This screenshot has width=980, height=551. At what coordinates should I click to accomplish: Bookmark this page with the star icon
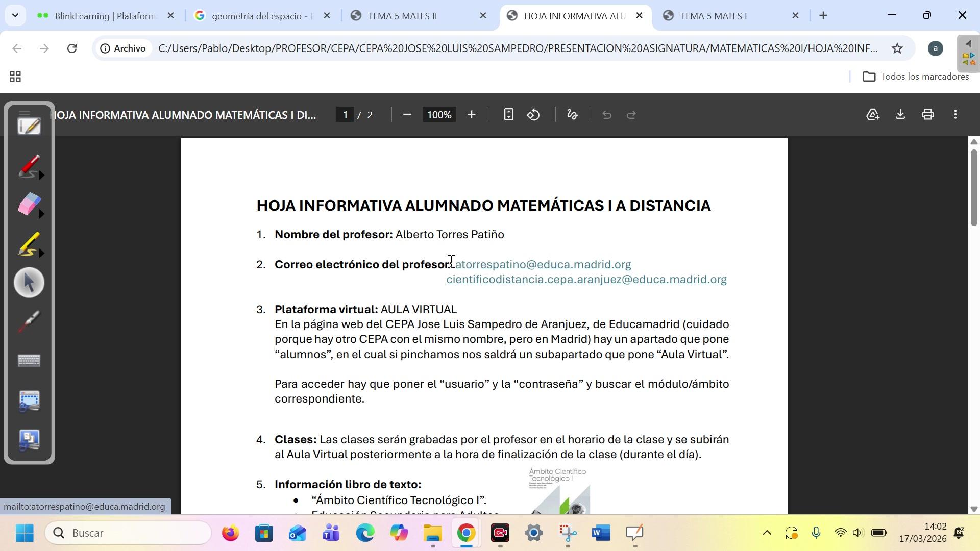(897, 48)
